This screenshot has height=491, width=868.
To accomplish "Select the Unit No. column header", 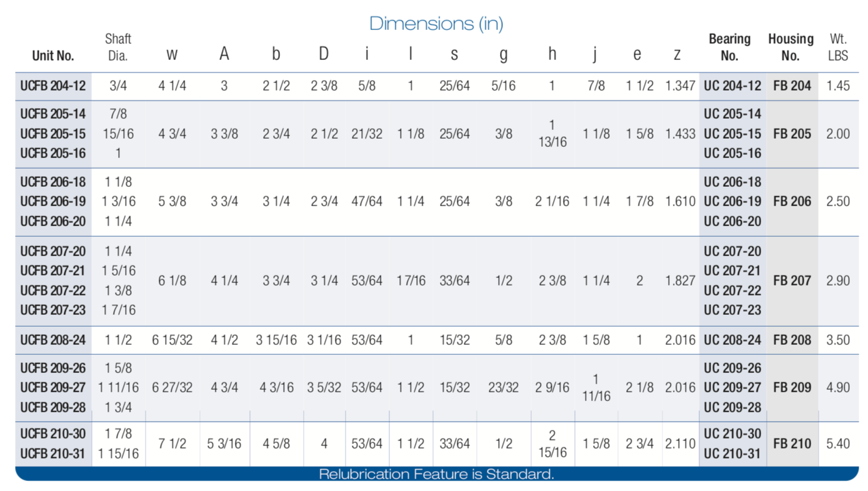I will [x=53, y=56].
